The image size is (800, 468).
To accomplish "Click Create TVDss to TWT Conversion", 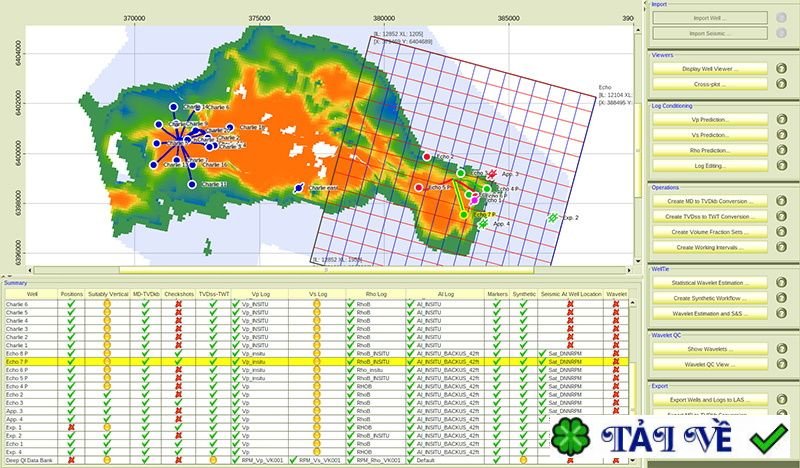I will click(x=710, y=216).
